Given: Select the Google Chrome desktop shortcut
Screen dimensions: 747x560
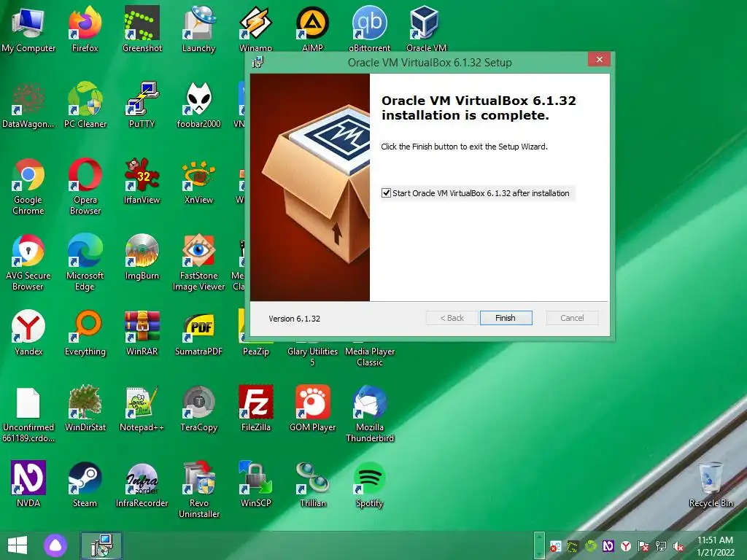Looking at the screenshot, I should pos(28,187).
